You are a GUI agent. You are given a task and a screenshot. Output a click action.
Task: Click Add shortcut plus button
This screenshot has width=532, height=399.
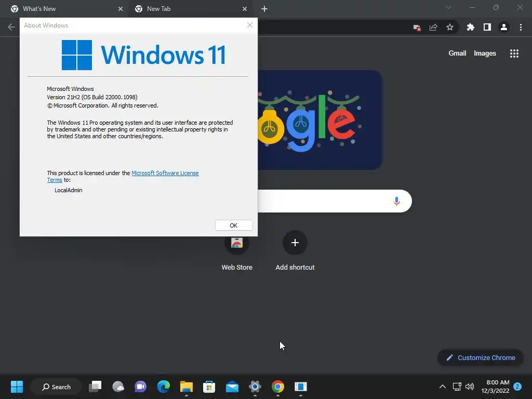(x=295, y=243)
